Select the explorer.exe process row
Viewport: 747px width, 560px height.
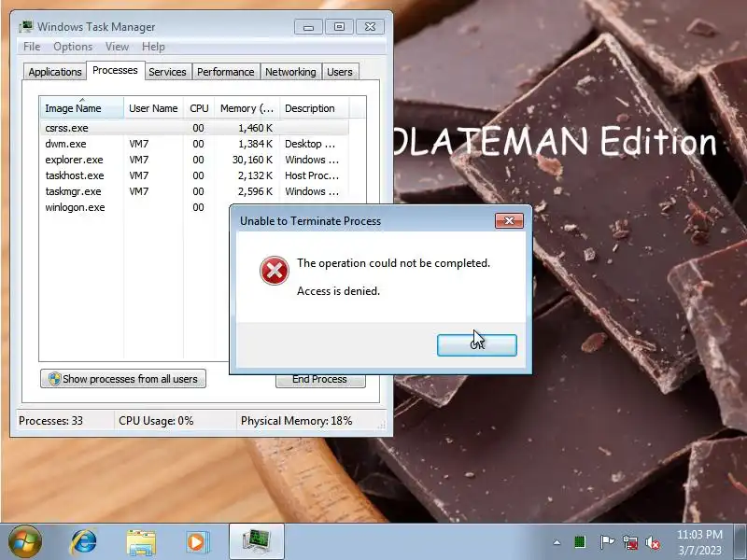194,160
